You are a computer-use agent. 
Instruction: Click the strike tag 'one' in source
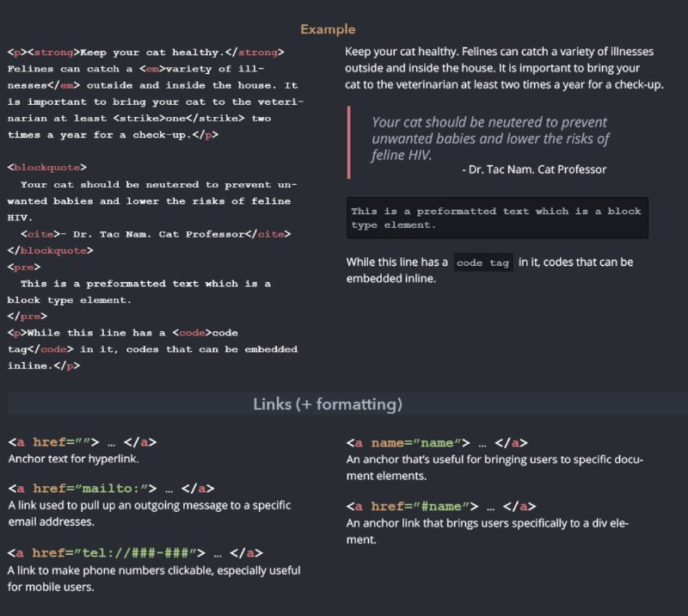point(179,118)
